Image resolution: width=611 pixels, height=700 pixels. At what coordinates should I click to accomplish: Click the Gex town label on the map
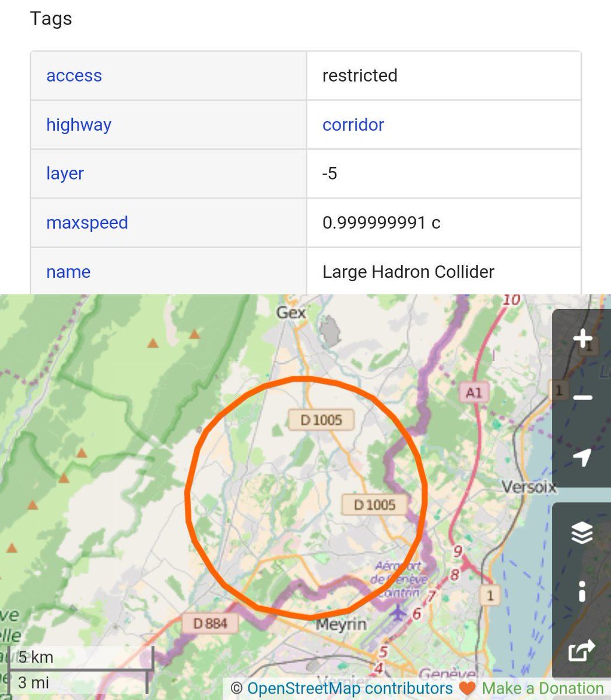[291, 313]
